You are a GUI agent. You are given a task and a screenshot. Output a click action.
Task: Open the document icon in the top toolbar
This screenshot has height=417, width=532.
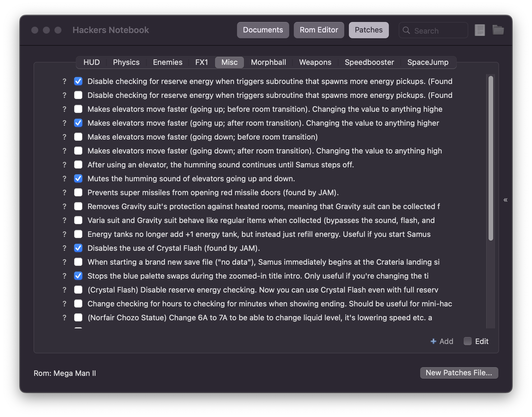tap(480, 30)
